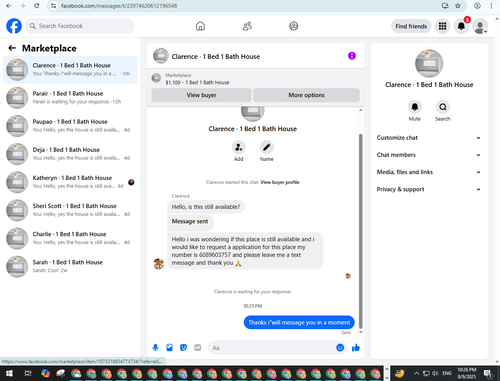Image resolution: width=500 pixels, height=381 pixels.
Task: Open Task View on the taskbar
Action: pos(28,373)
